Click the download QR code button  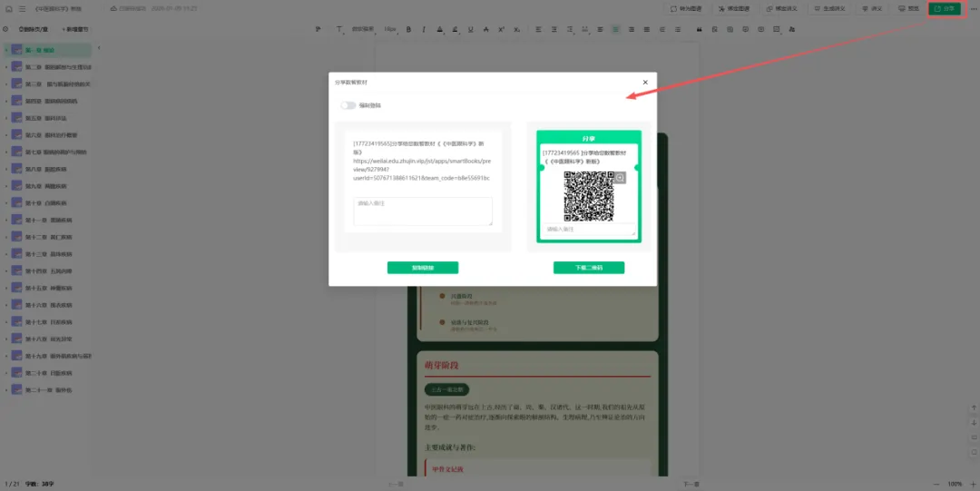[589, 268]
